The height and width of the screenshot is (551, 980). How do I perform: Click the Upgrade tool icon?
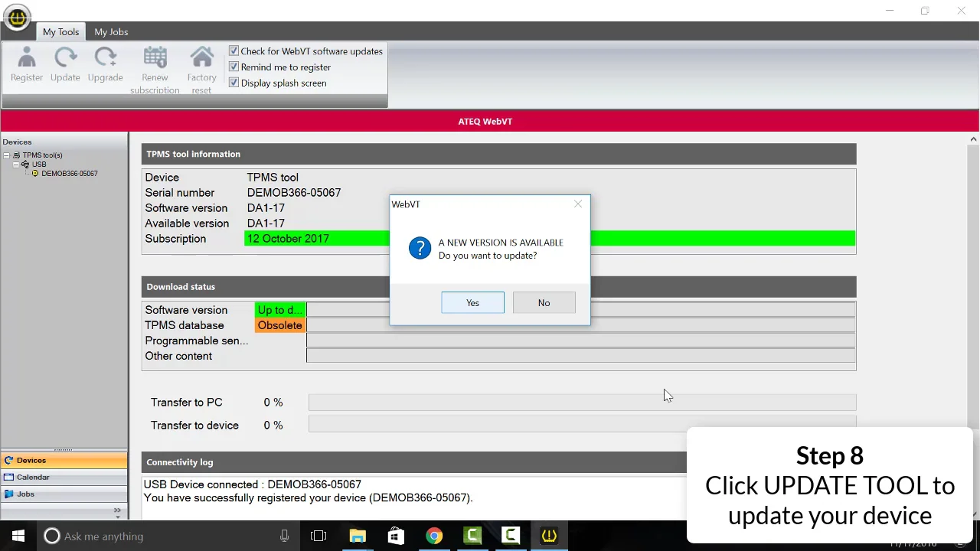105,58
